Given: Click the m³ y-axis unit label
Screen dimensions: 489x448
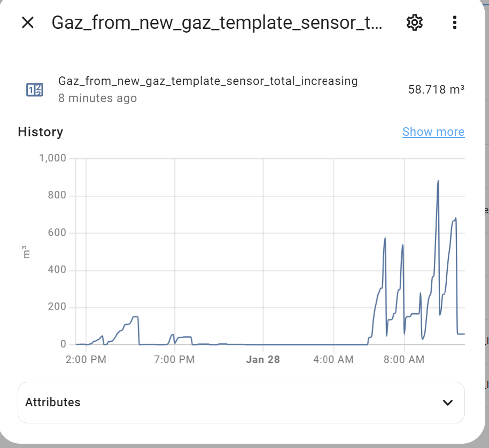Looking at the screenshot, I should pyautogui.click(x=26, y=252).
